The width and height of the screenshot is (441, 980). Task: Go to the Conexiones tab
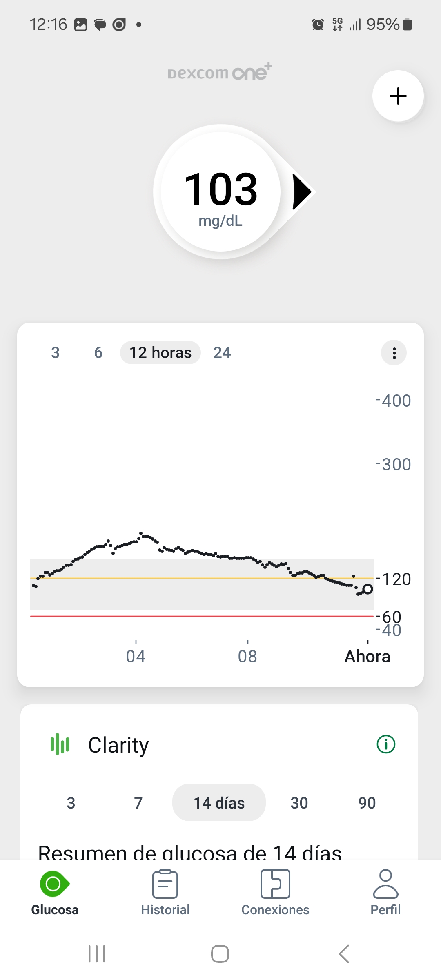(x=275, y=892)
